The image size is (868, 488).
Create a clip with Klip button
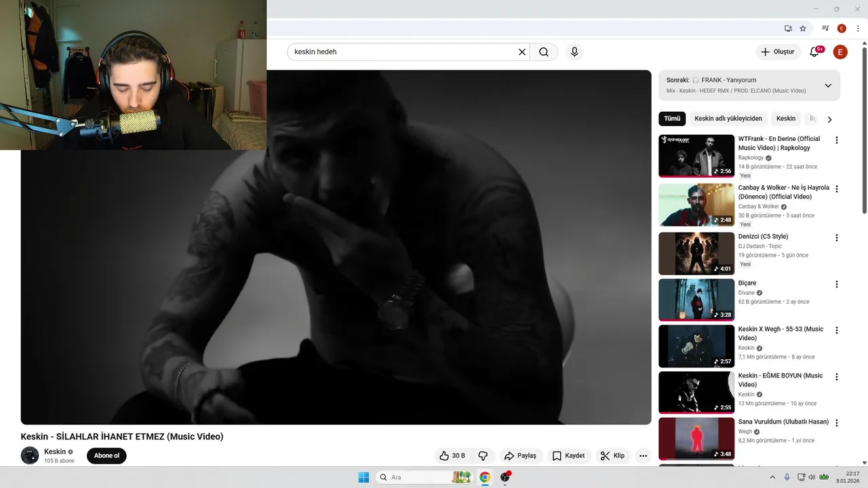coord(612,455)
